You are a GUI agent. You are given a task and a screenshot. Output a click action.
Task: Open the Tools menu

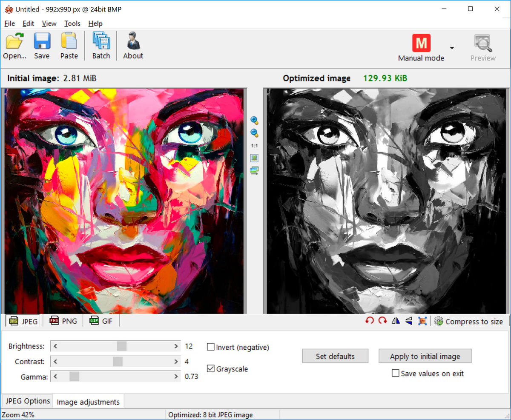(x=72, y=23)
